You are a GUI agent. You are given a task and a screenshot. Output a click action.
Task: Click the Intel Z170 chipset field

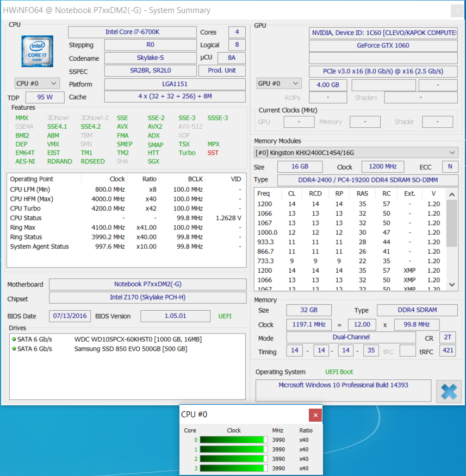(x=148, y=297)
